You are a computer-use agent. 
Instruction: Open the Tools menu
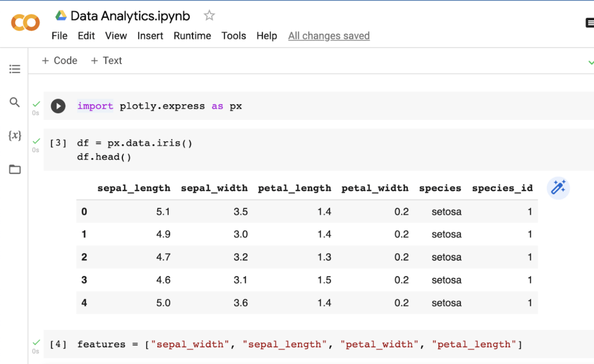(234, 35)
